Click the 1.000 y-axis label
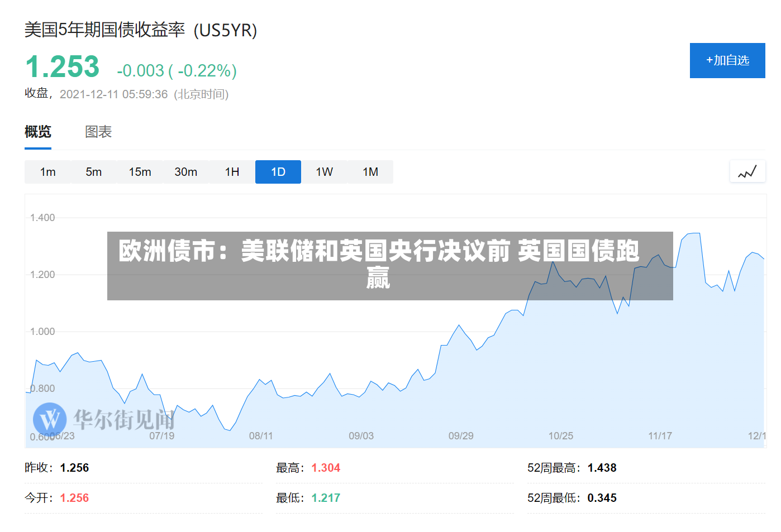781x532 pixels. click(x=42, y=332)
